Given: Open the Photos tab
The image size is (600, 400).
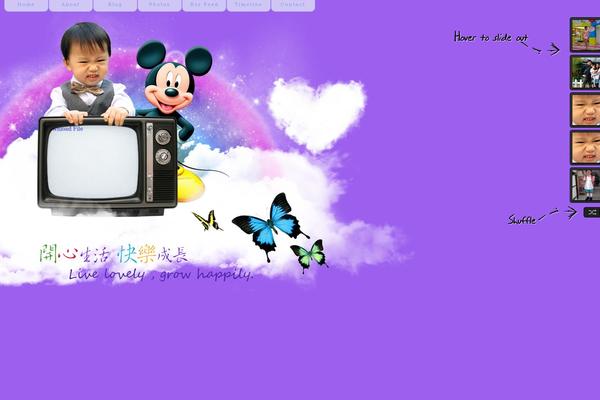Looking at the screenshot, I should tap(159, 5).
